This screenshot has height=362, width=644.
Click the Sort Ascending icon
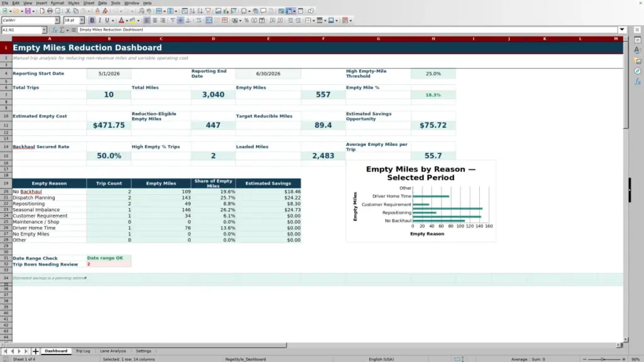[192, 11]
